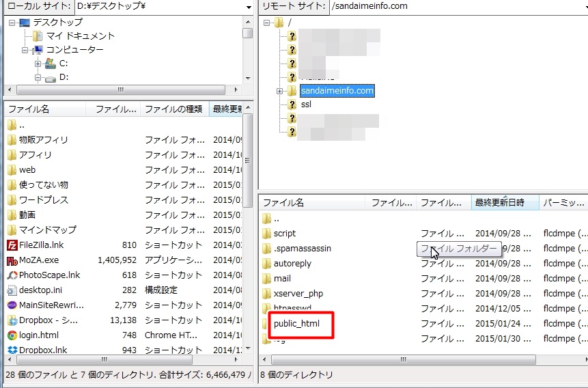Collapse the remote root folder node
588x388 pixels.
[x=266, y=23]
